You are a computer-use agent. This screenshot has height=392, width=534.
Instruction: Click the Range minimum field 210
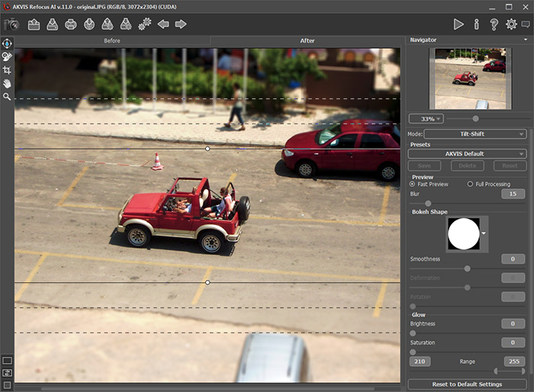tap(420, 361)
